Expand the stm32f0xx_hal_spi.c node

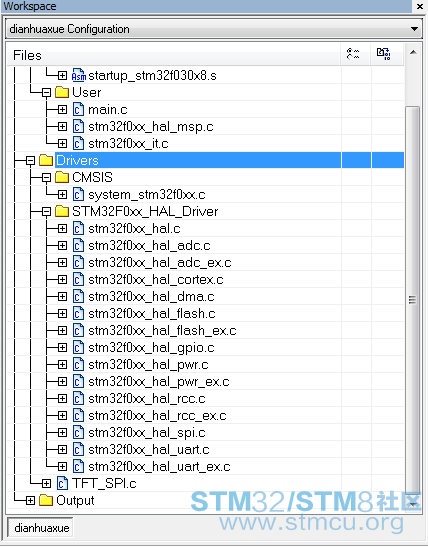[62, 433]
